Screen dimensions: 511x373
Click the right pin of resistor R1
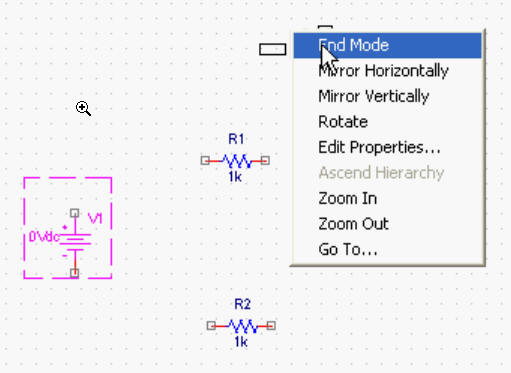tap(265, 161)
